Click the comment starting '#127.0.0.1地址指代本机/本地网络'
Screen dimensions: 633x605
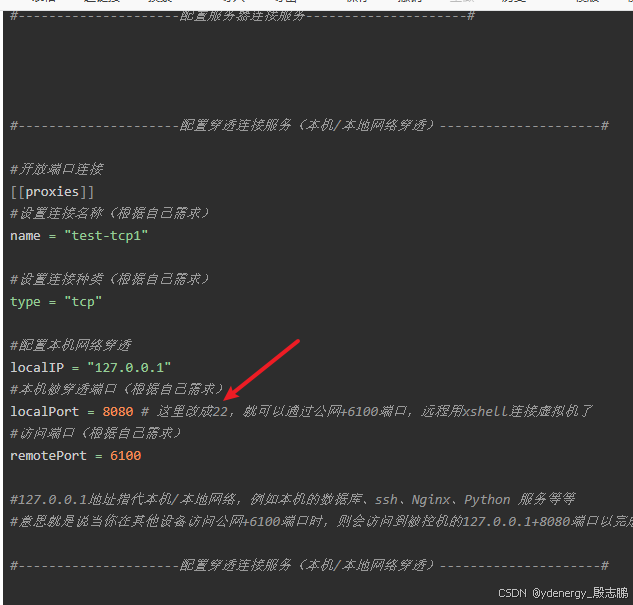click(x=292, y=500)
